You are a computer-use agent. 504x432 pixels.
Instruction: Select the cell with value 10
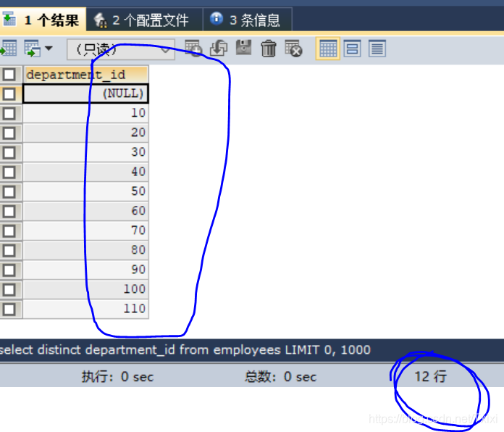[x=86, y=113]
